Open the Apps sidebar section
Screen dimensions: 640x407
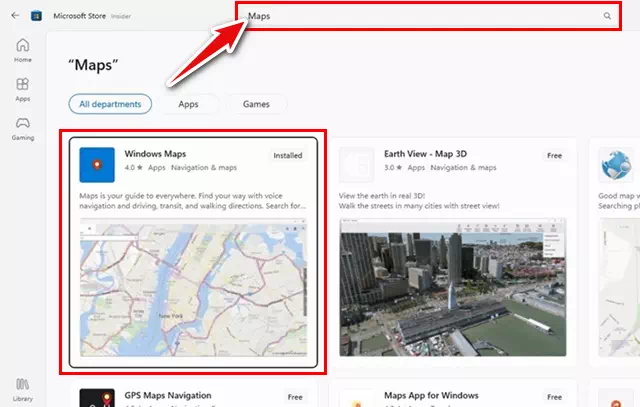pos(23,90)
